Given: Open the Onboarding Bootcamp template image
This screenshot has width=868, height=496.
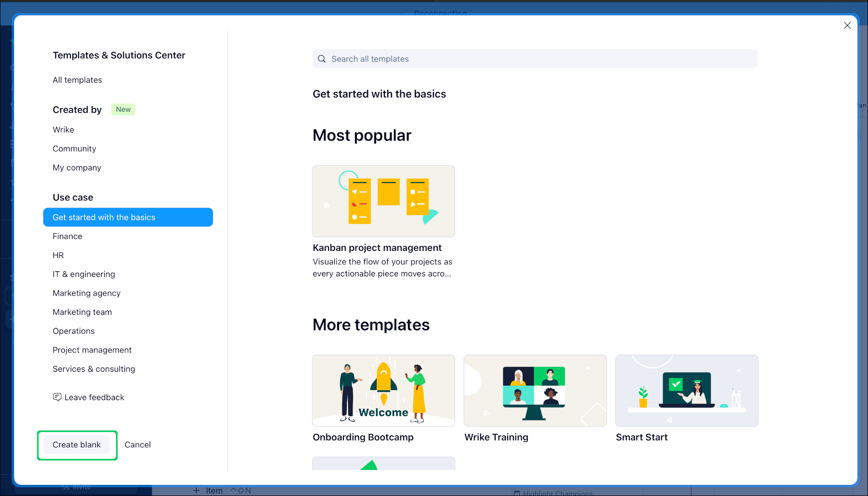Looking at the screenshot, I should coord(383,391).
